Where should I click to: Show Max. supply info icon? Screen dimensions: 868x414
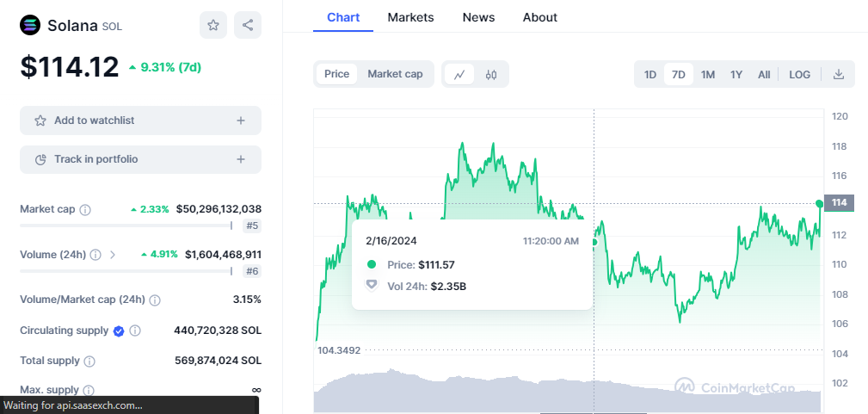point(88,391)
